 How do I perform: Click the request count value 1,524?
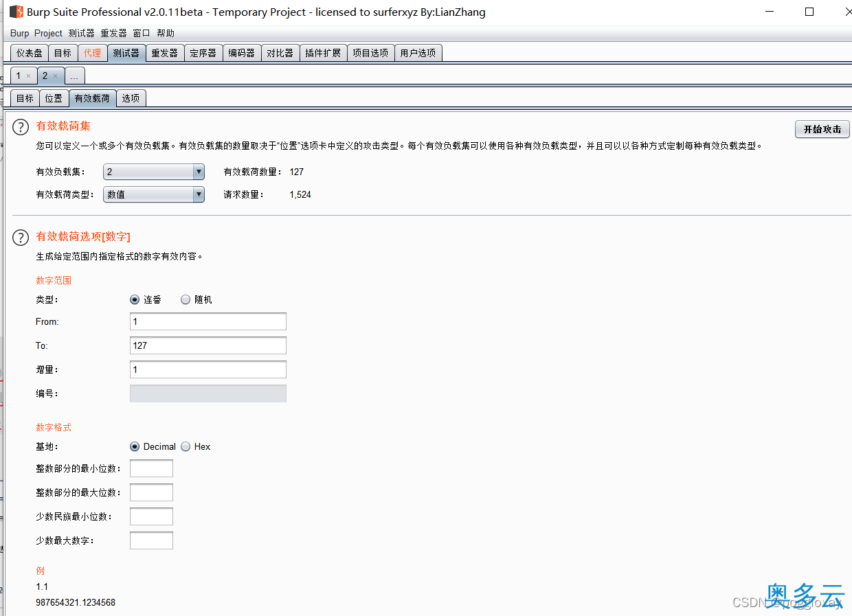coord(300,194)
